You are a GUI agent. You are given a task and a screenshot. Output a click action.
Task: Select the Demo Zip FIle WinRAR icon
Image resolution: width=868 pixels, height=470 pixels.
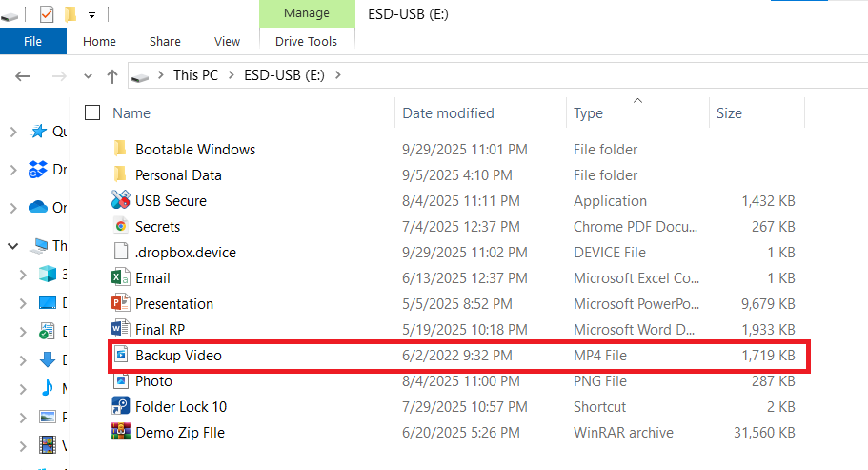pyautogui.click(x=121, y=431)
